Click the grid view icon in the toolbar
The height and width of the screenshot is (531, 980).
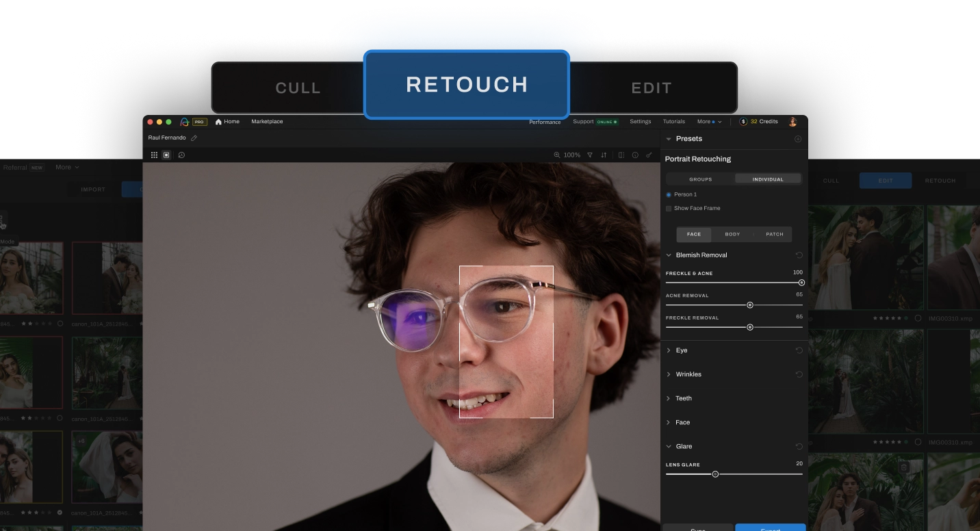click(154, 155)
